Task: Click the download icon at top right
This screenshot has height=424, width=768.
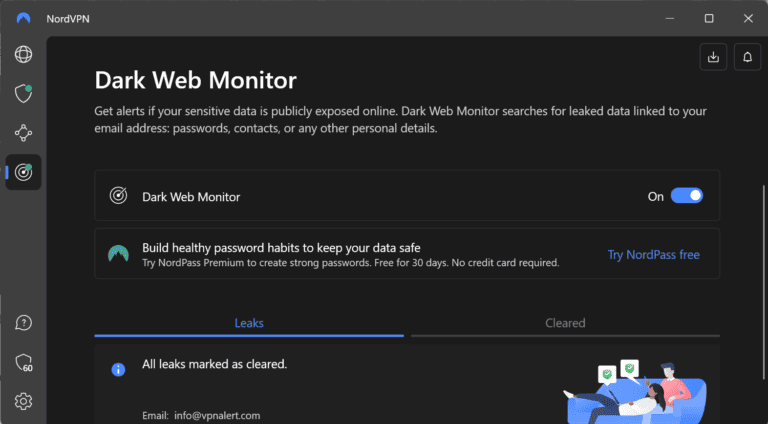Action: [x=713, y=57]
